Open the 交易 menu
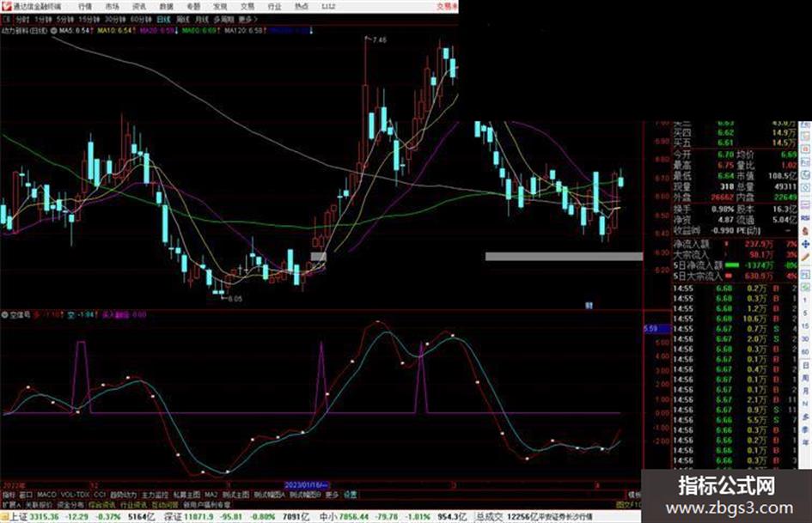 click(x=247, y=7)
